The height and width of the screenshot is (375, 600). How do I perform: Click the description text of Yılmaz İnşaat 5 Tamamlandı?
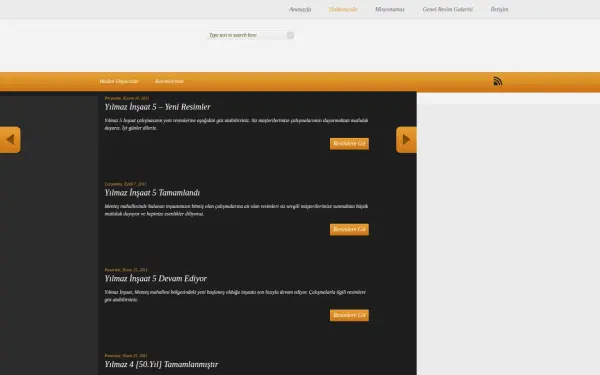(236, 210)
